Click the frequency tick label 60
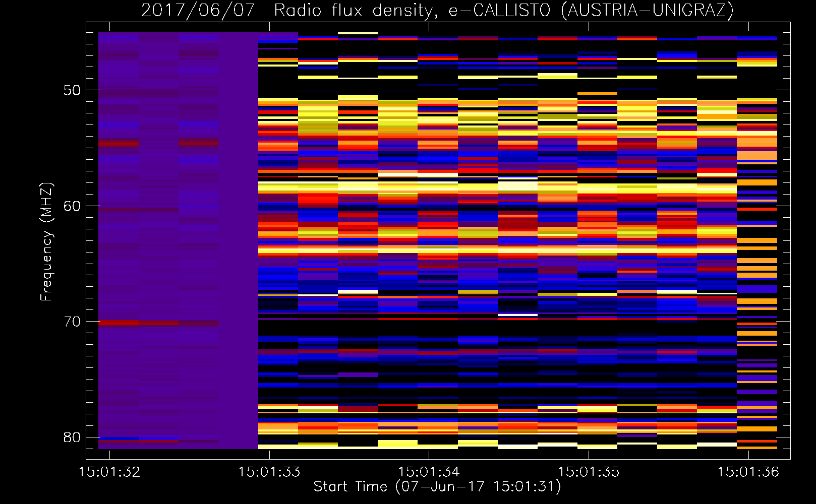816x504 pixels. pos(72,206)
